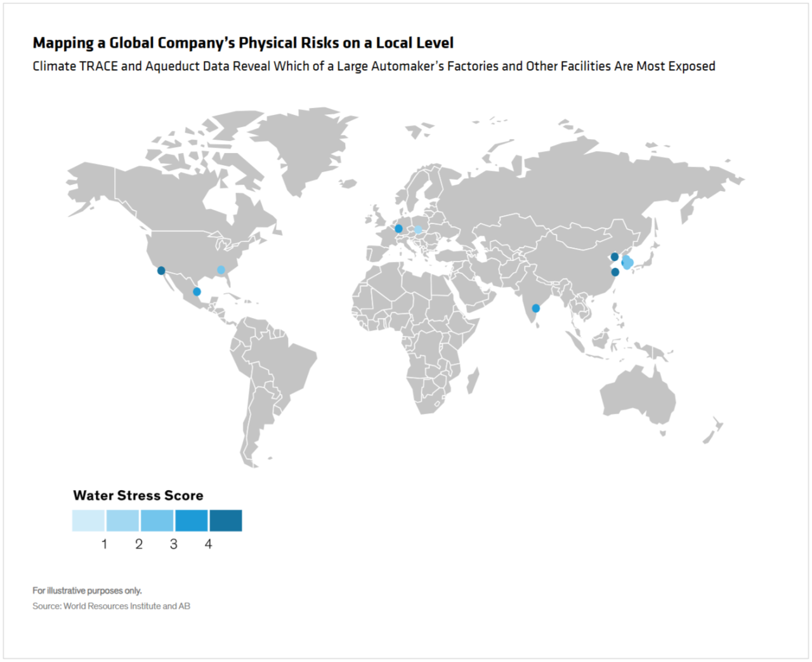Image resolution: width=812 pixels, height=662 pixels.
Task: Select the blue dot in southern India
Action: coord(535,308)
